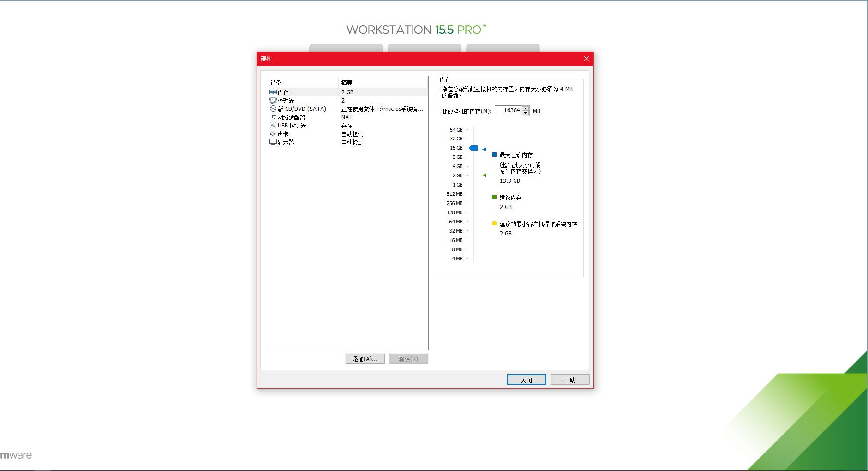This screenshot has width=868, height=471.
Task: Click the 1 GB slider tick label
Action: tap(457, 185)
